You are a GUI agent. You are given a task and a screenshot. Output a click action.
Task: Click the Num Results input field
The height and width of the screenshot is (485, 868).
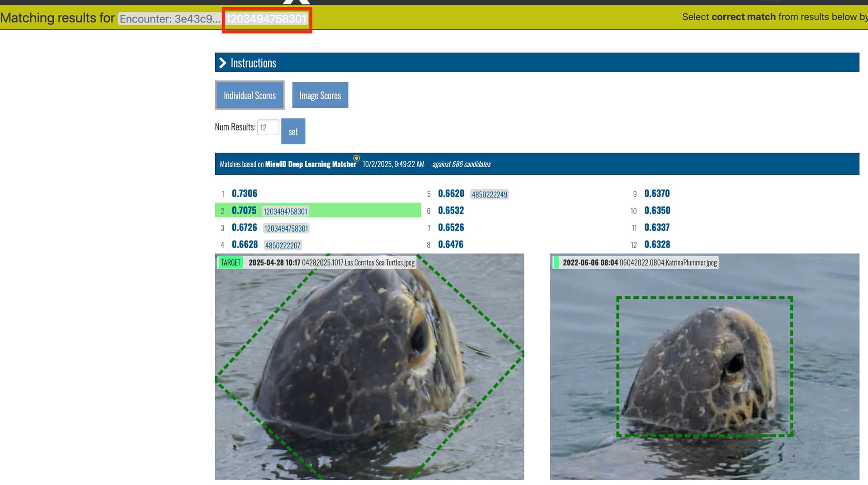point(268,128)
